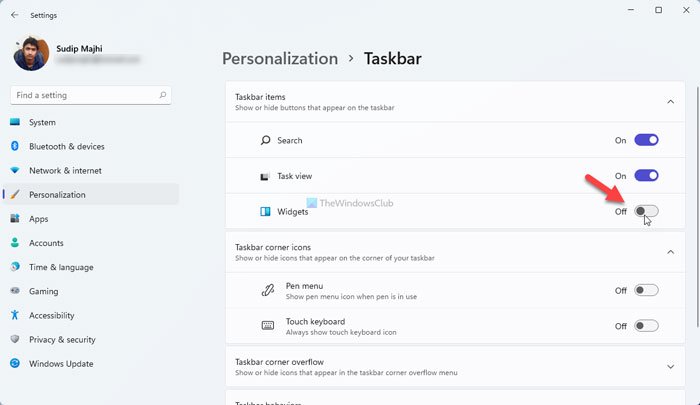Click the Privacy & security shield icon
This screenshot has height=405, width=700.
click(x=15, y=339)
